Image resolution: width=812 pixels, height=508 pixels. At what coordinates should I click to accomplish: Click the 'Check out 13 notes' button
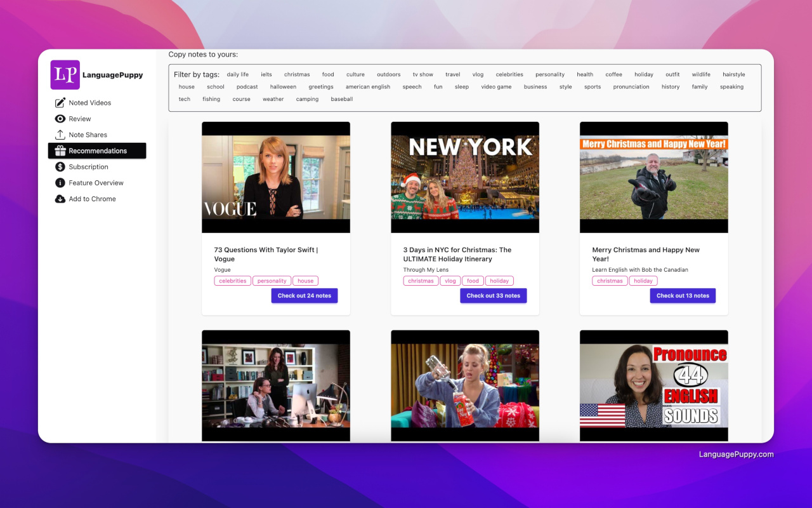(683, 296)
